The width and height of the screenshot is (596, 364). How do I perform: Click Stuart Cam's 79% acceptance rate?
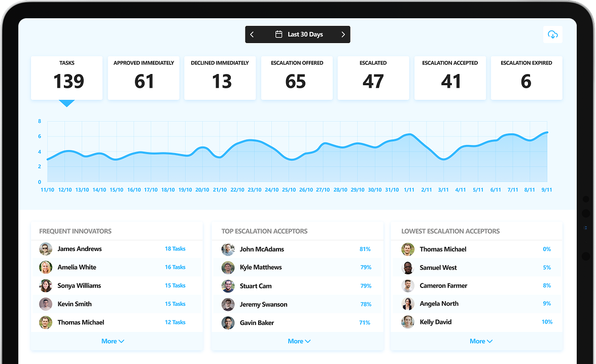point(366,286)
